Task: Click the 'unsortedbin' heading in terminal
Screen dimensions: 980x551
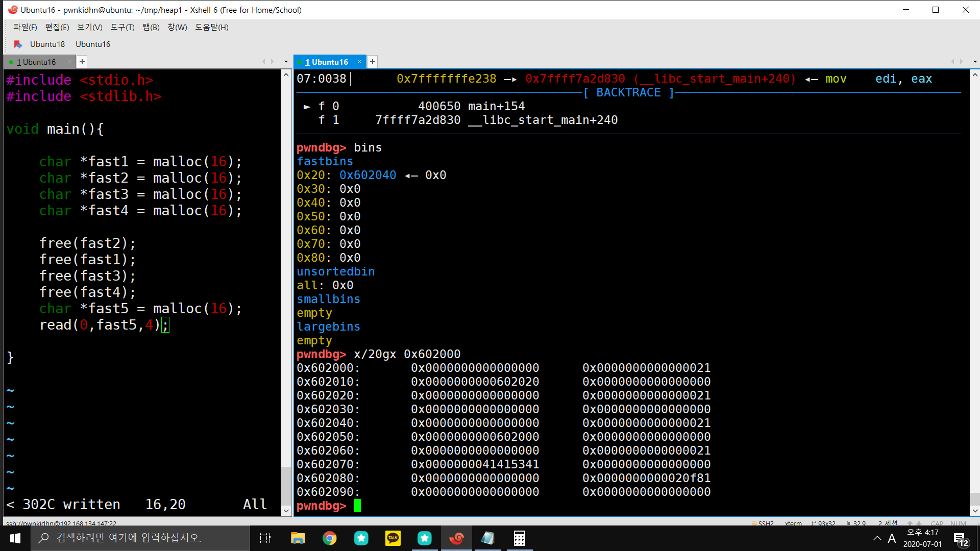Action: pos(335,271)
